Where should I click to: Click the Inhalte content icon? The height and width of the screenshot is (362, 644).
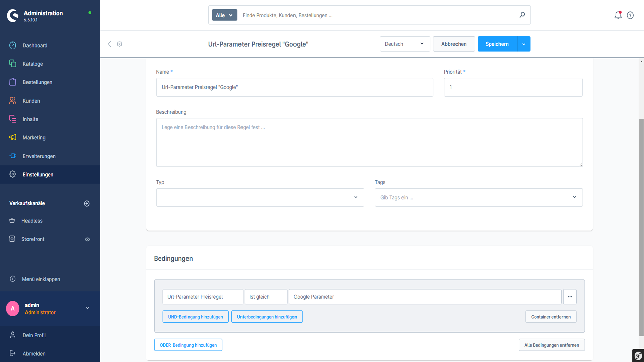(x=13, y=119)
